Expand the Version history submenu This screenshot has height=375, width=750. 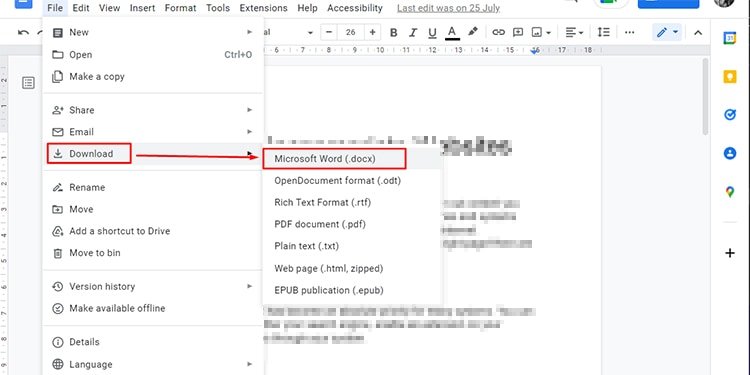[153, 286]
